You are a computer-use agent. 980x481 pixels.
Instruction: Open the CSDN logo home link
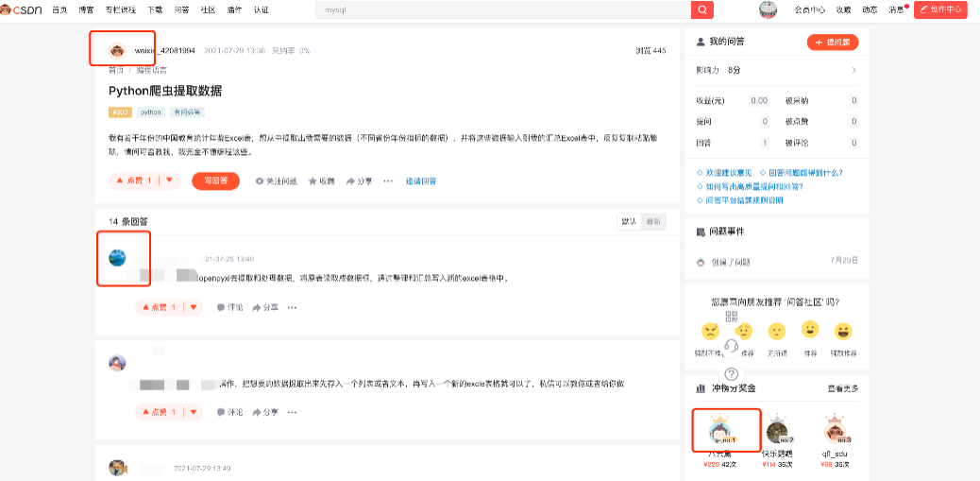tap(22, 9)
